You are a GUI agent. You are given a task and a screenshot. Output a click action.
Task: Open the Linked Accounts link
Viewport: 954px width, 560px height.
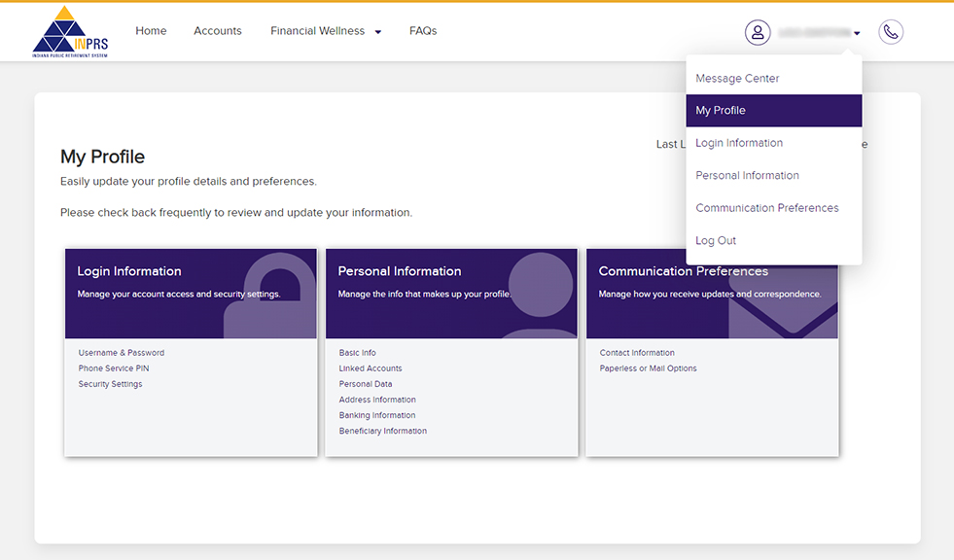pos(370,367)
